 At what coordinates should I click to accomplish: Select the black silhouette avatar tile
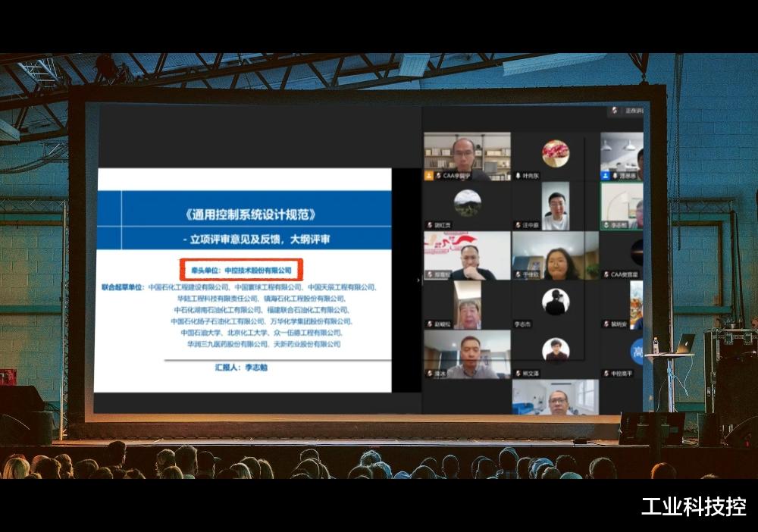click(x=556, y=302)
